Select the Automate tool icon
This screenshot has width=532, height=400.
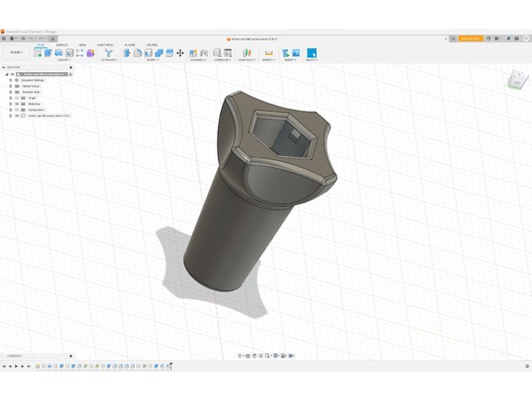point(108,53)
